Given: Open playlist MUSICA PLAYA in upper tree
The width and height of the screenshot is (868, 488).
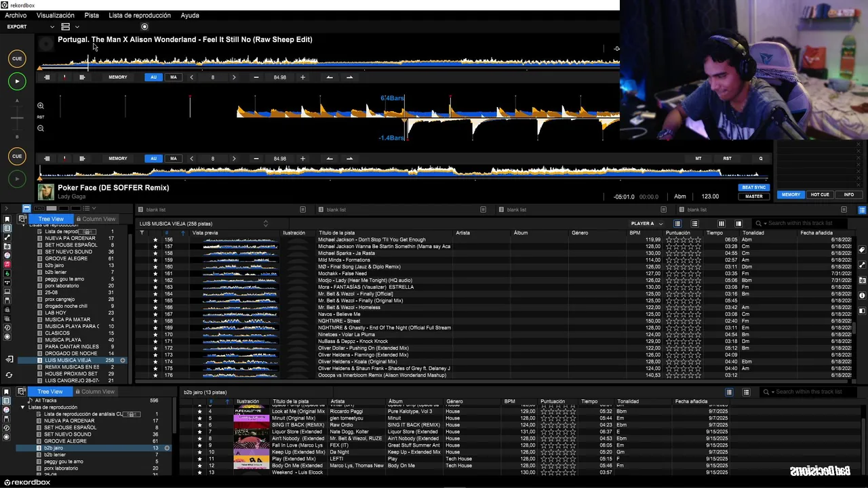Looking at the screenshot, I should [63, 340].
